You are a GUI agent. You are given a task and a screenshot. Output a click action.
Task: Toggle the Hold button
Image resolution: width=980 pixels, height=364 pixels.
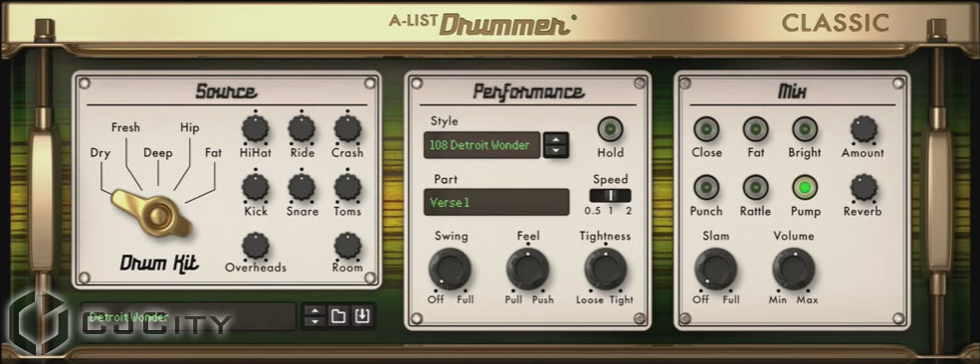[610, 130]
